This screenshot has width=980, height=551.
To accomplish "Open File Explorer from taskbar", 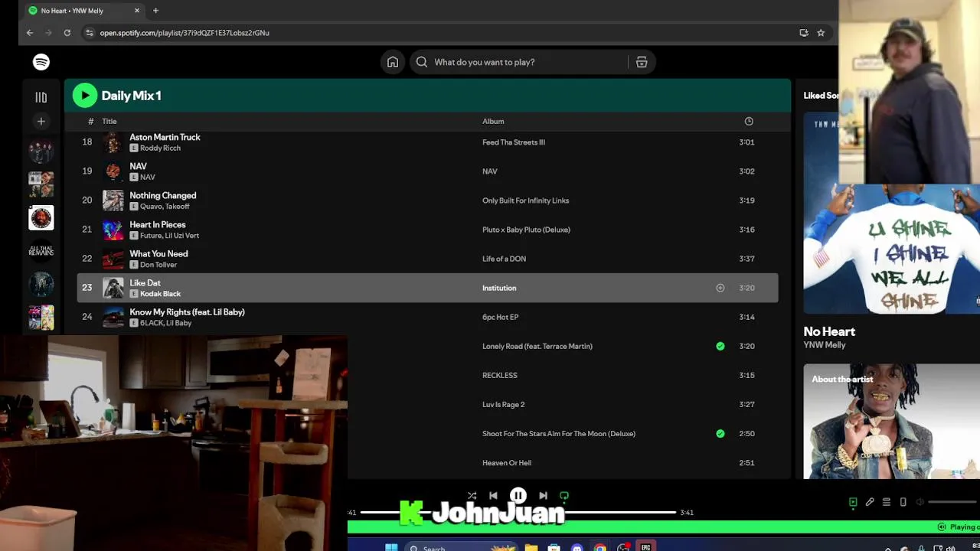I will (531, 547).
